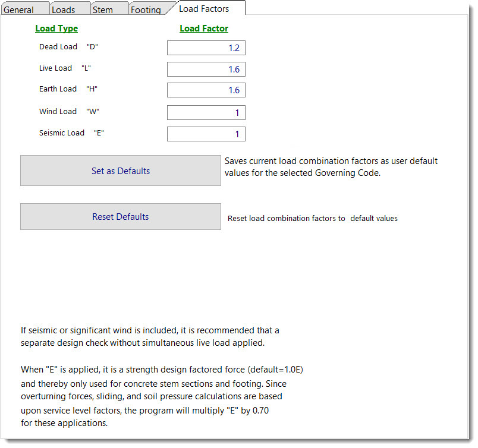478x448 pixels.
Task: Select the Stem tab
Action: [x=103, y=10]
